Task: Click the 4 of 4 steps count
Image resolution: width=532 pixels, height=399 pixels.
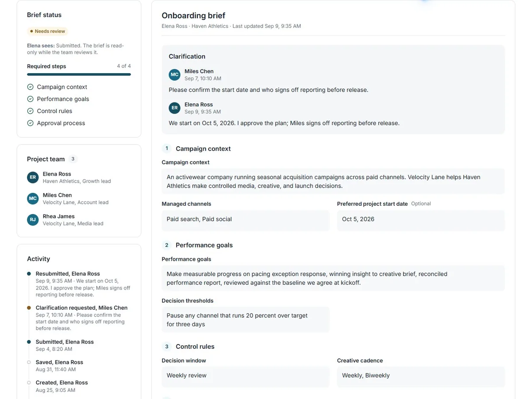Action: click(124, 66)
